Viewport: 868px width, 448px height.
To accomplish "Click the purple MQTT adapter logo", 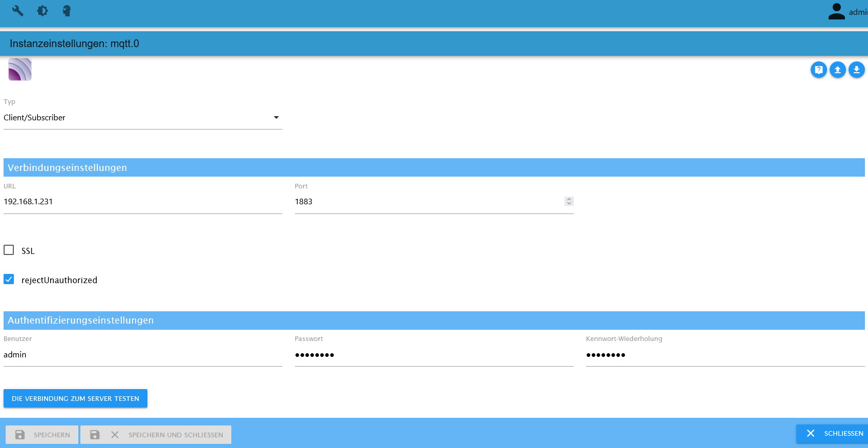I will pyautogui.click(x=20, y=70).
